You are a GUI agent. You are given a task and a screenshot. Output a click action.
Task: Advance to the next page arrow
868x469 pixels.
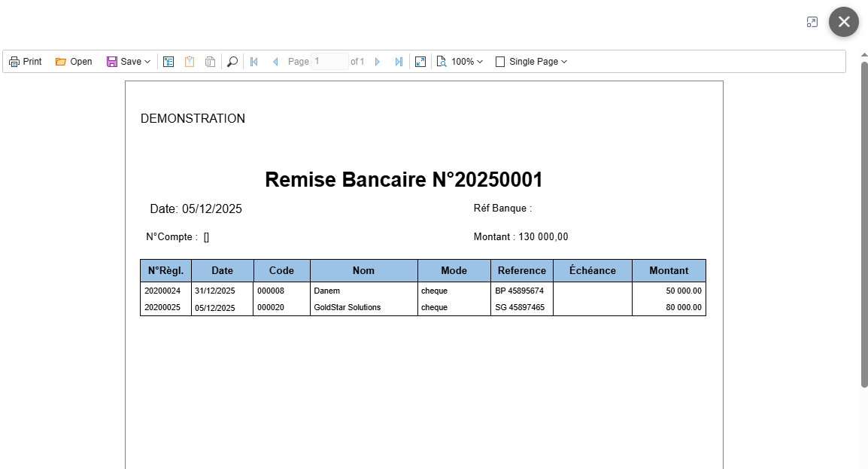coord(377,61)
